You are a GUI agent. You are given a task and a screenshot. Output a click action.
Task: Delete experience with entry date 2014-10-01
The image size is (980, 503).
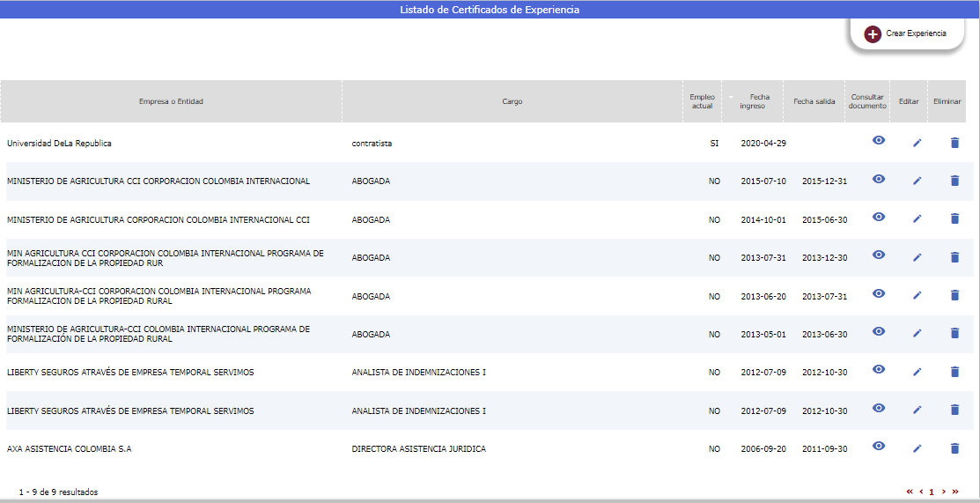(x=954, y=218)
